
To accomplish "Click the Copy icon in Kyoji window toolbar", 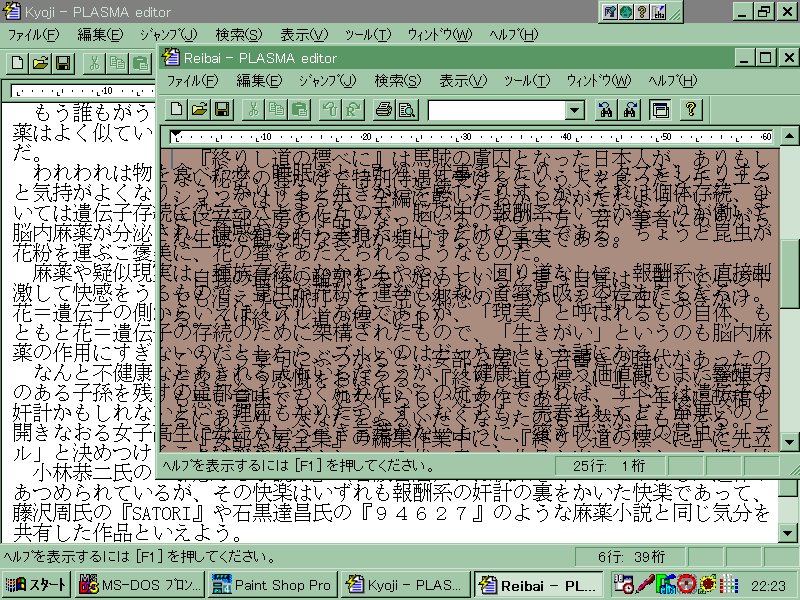I will (x=117, y=63).
